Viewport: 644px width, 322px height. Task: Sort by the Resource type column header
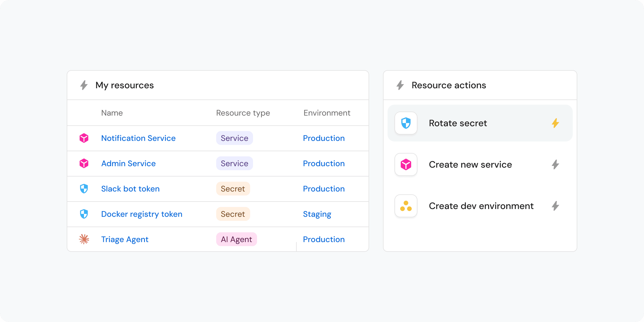tap(243, 113)
